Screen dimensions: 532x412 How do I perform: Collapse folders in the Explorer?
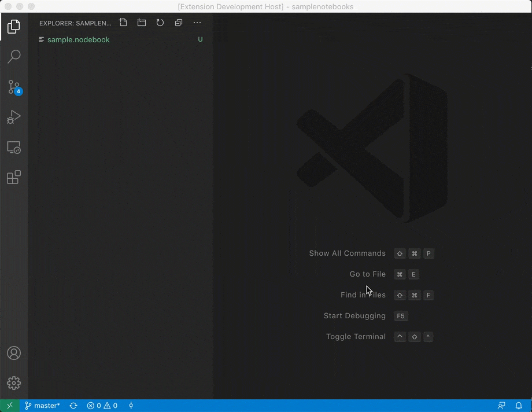pos(179,23)
